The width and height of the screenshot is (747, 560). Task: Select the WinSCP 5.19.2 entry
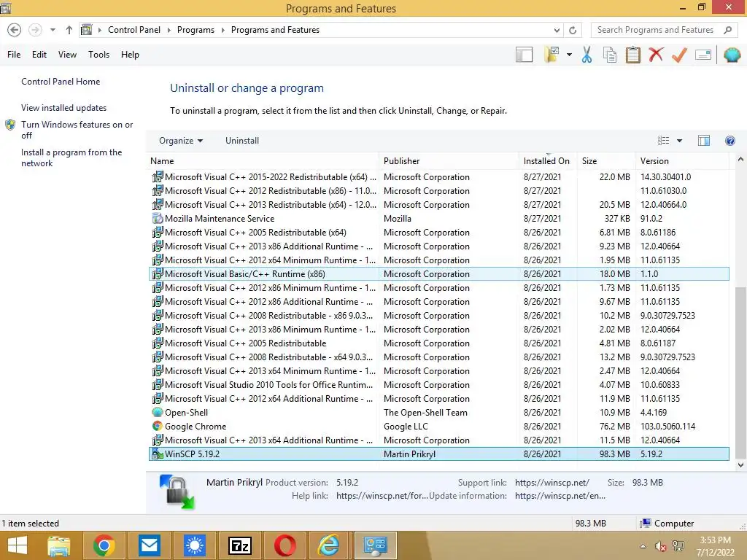coord(438,454)
